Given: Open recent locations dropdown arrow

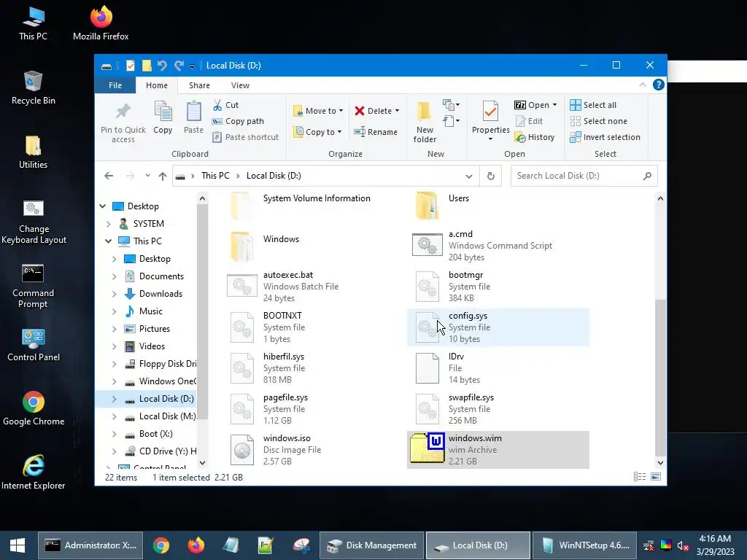Looking at the screenshot, I should coord(147,176).
